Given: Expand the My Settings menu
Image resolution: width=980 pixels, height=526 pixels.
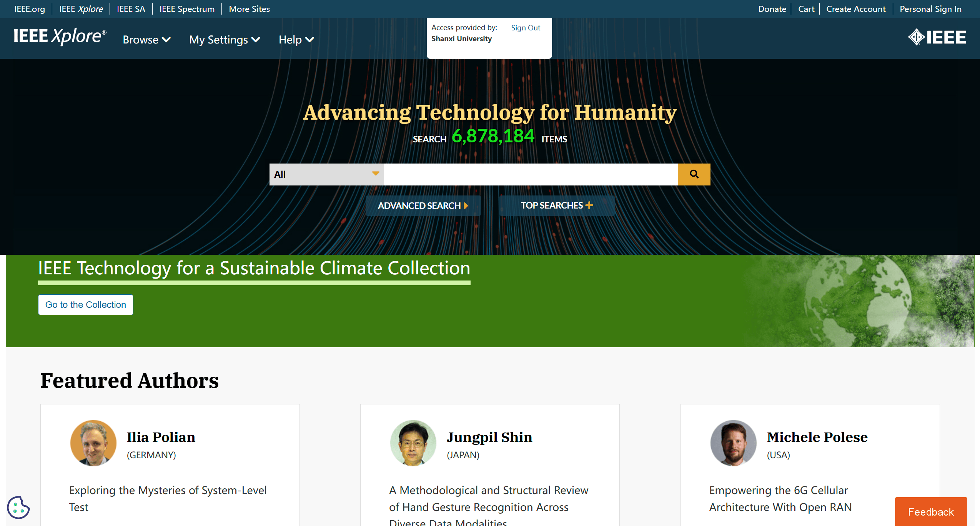Looking at the screenshot, I should click(225, 40).
